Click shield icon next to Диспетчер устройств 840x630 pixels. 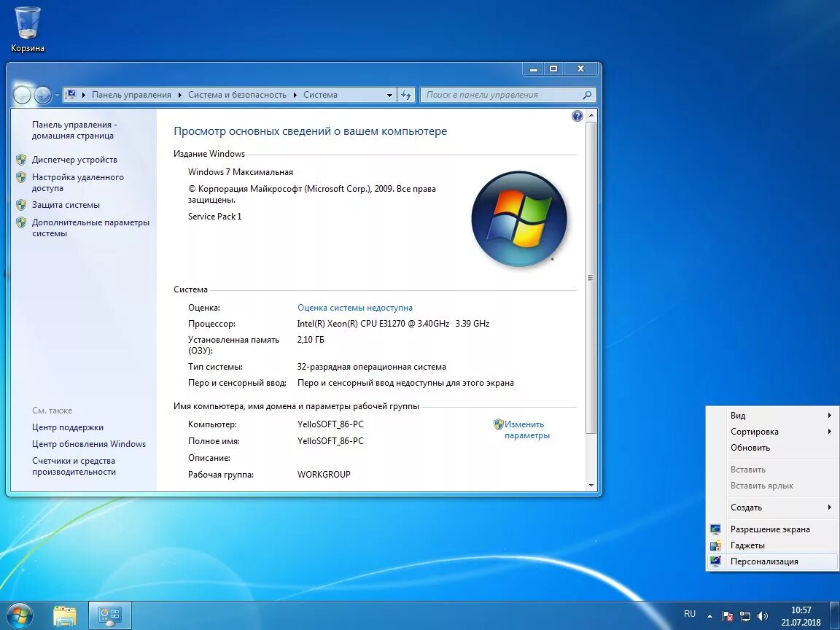[21, 160]
